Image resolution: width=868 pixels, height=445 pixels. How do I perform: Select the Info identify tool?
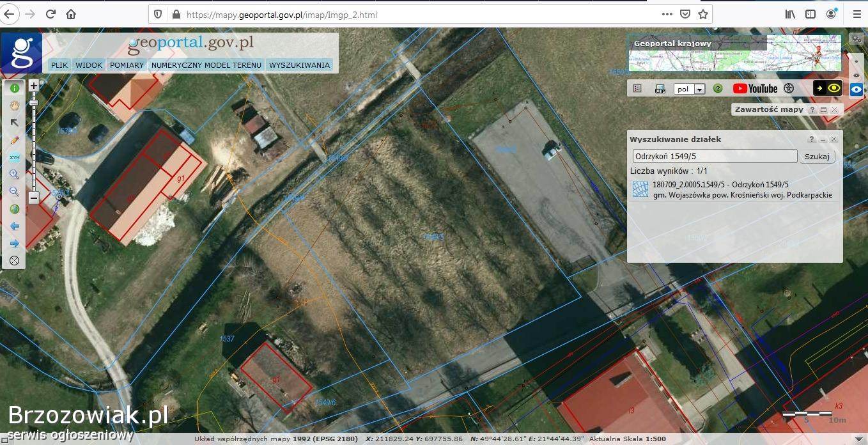click(x=14, y=88)
